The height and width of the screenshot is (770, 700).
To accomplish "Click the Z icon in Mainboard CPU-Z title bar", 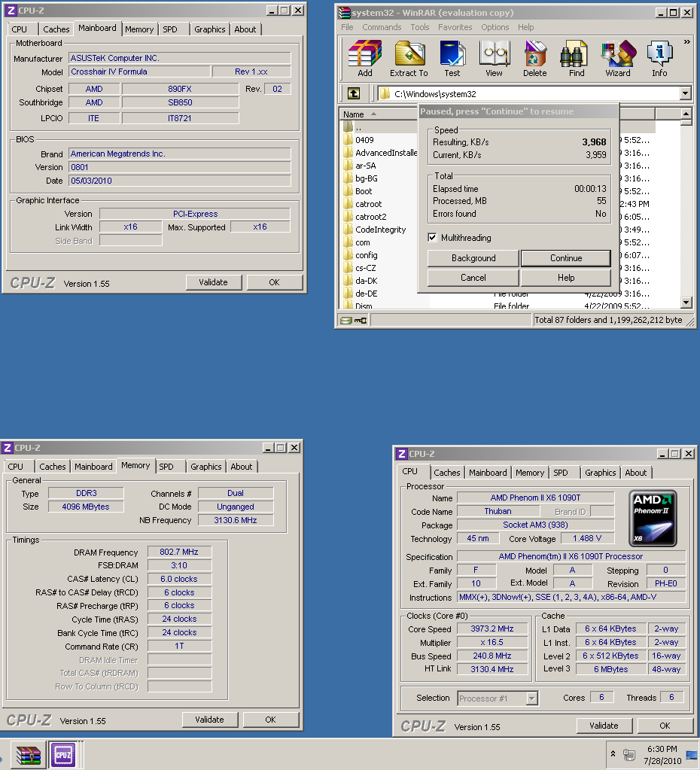I will point(11,11).
